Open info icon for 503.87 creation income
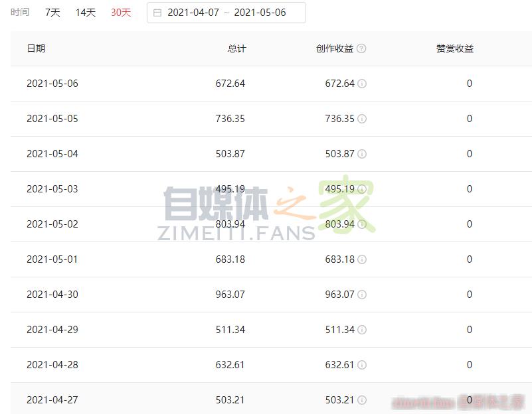This screenshot has width=532, height=414. [363, 154]
